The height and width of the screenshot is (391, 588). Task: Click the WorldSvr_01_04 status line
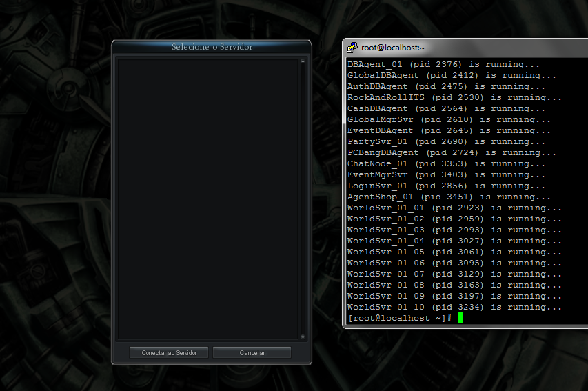click(x=454, y=241)
